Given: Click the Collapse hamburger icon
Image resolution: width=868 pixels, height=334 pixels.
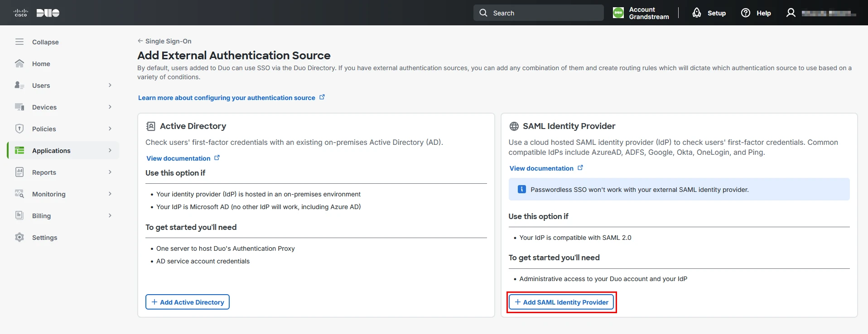Looking at the screenshot, I should click(19, 42).
